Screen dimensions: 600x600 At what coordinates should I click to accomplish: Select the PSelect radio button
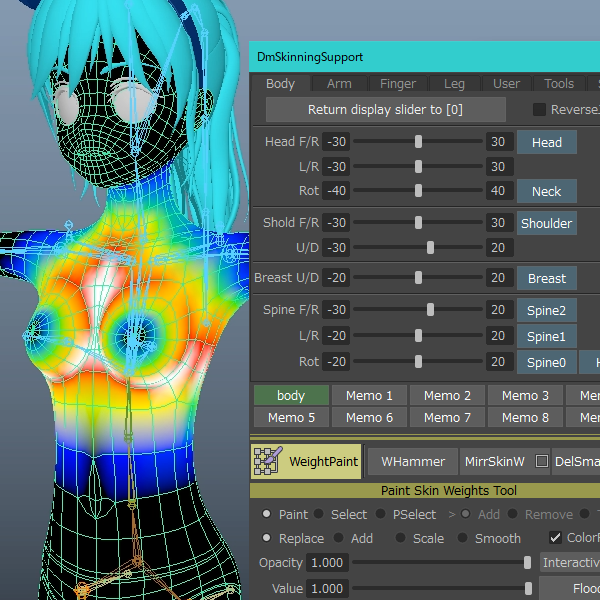(x=380, y=514)
